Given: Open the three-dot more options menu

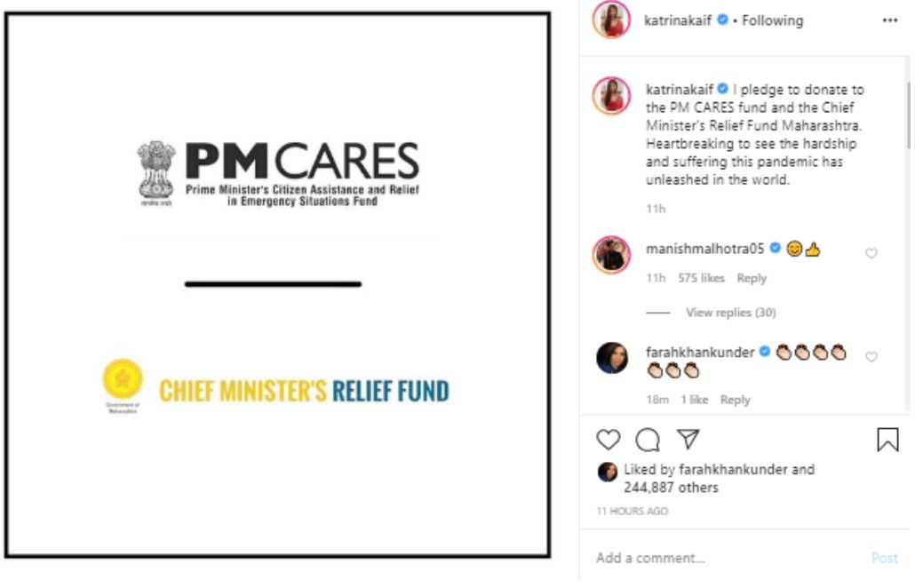Looking at the screenshot, I should pyautogui.click(x=889, y=20).
